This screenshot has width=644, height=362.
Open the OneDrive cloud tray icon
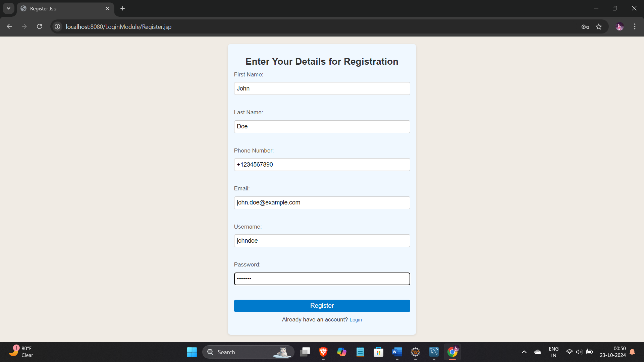pos(538,352)
